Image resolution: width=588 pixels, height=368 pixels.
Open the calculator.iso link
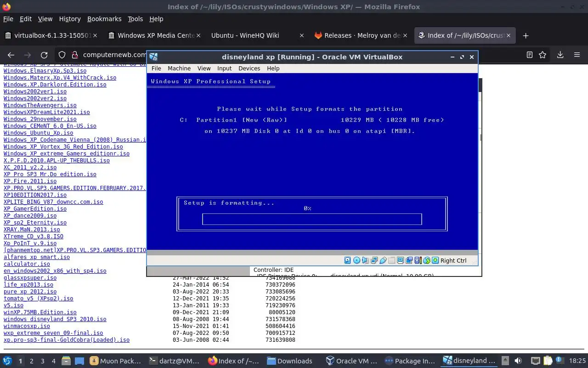pyautogui.click(x=27, y=264)
